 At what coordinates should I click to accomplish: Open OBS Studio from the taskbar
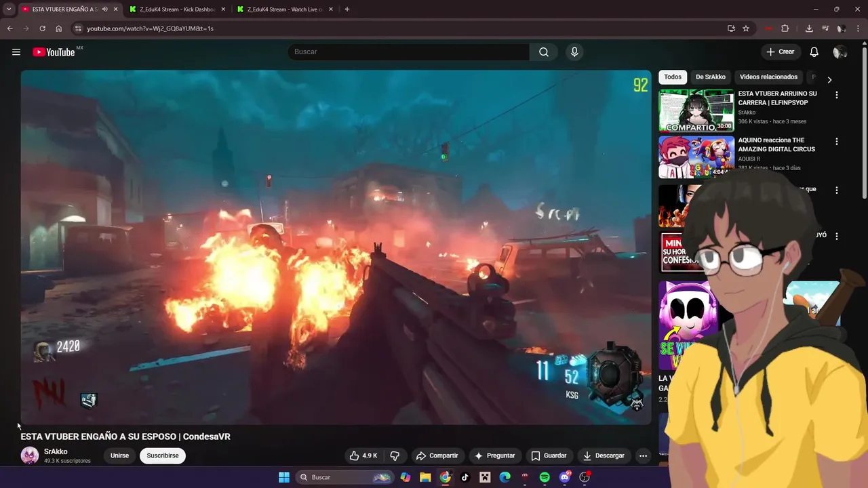point(585,477)
